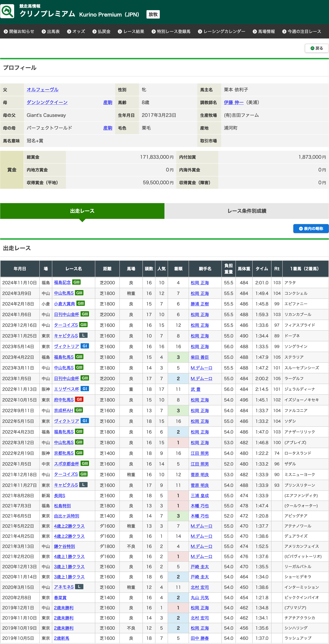
Task: Click red GII badge beside 府中牝馬S
Action: [x=79, y=399]
